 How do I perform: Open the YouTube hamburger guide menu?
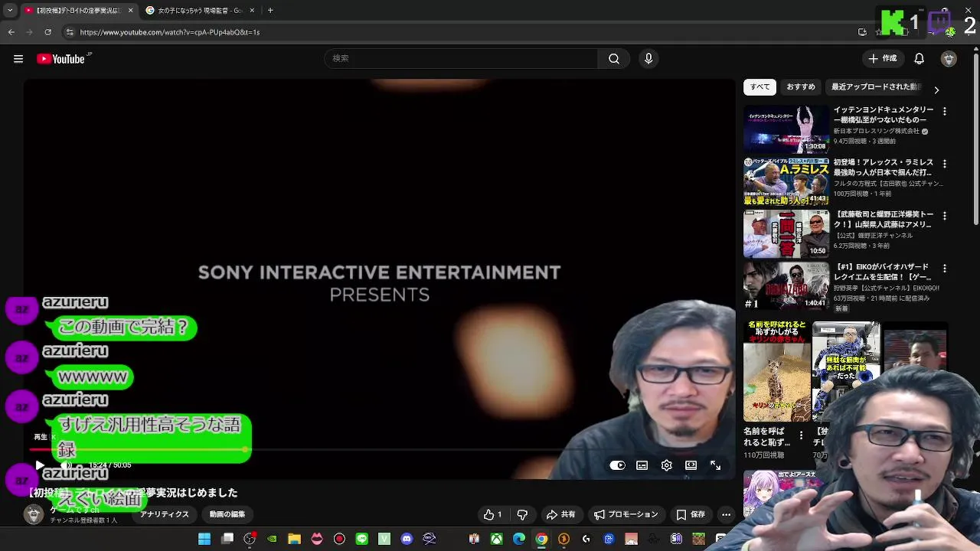[x=18, y=59]
